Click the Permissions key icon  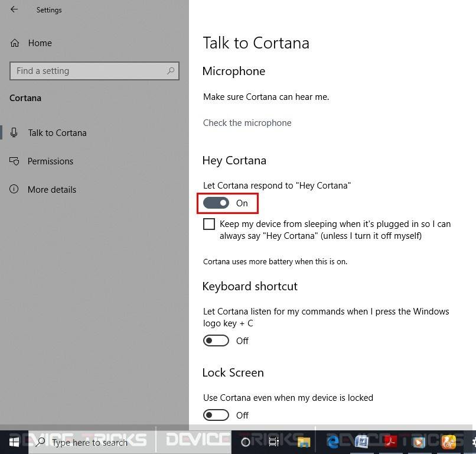(x=14, y=161)
